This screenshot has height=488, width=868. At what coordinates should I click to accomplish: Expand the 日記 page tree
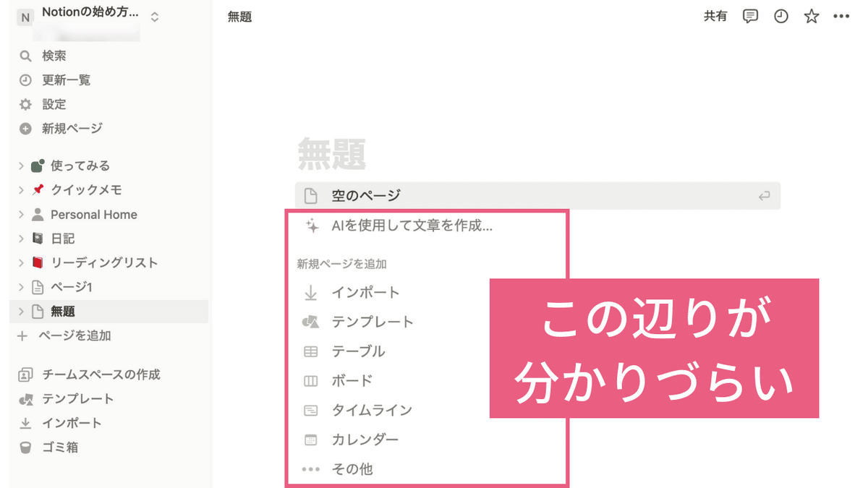[21, 239]
